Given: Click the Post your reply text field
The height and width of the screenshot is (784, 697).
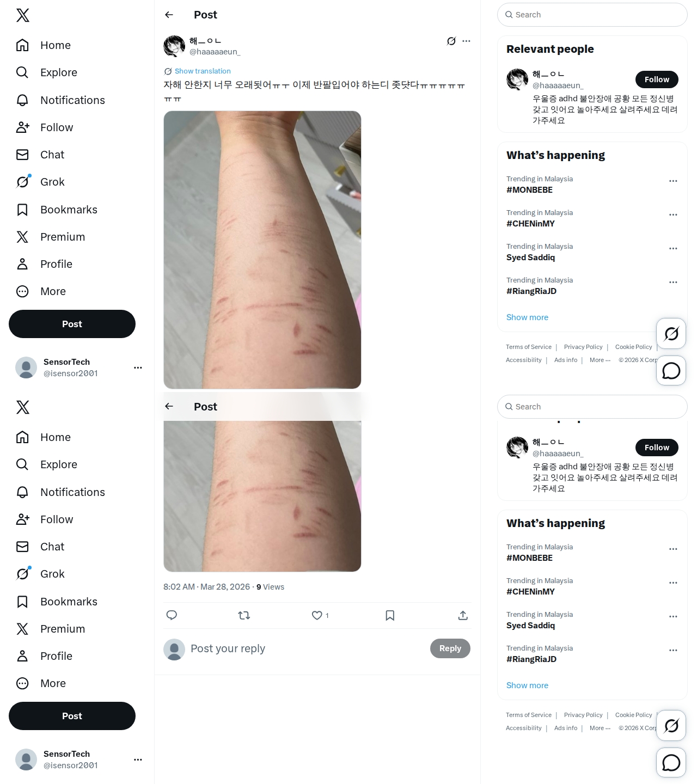Looking at the screenshot, I should (x=305, y=648).
